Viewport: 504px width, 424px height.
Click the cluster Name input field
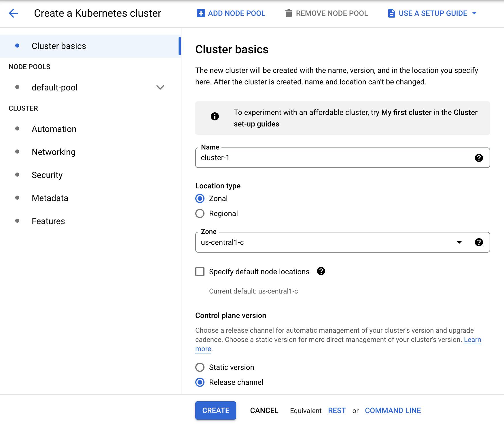(334, 158)
